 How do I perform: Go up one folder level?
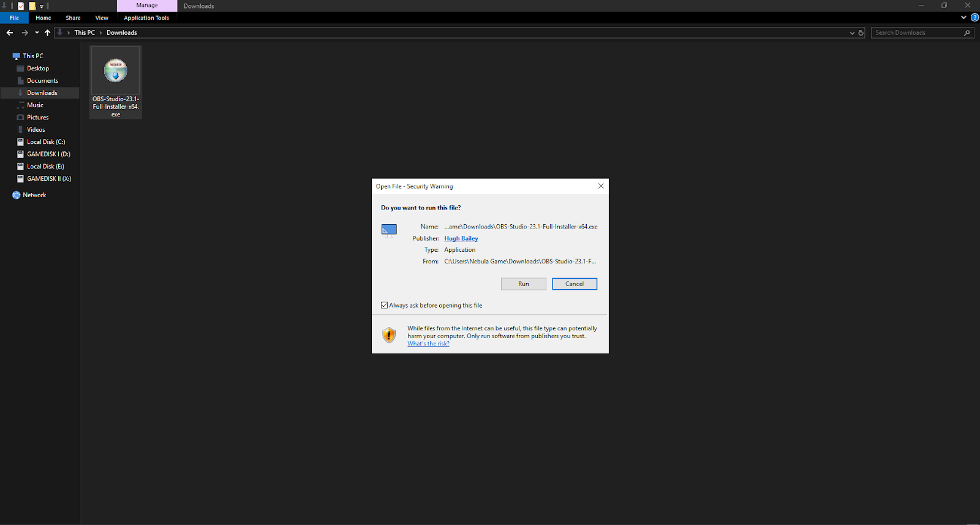pos(47,32)
